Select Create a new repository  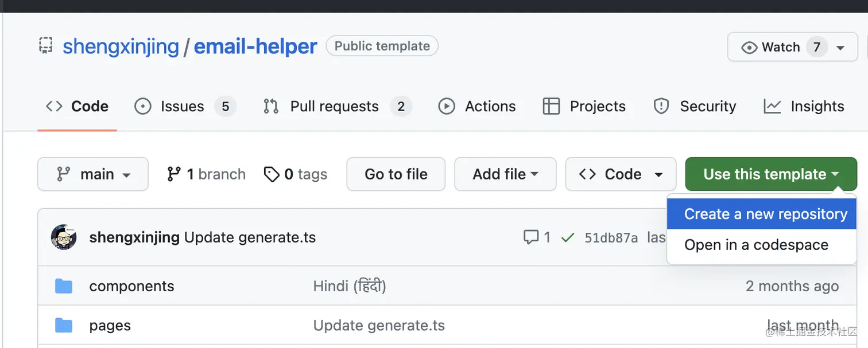pyautogui.click(x=765, y=214)
